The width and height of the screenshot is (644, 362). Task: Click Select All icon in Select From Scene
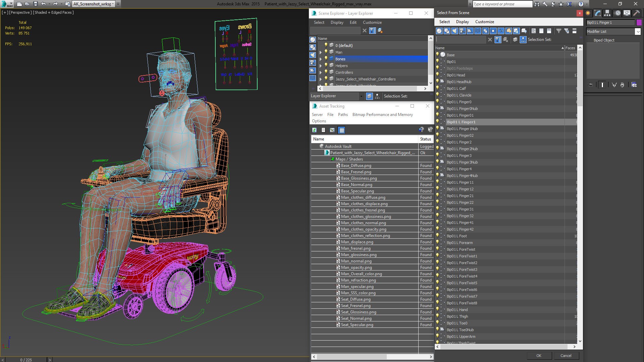[534, 31]
